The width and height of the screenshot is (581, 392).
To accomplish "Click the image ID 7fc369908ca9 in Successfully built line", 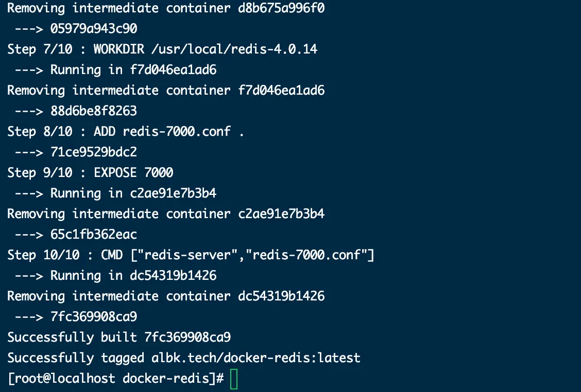I will [187, 337].
